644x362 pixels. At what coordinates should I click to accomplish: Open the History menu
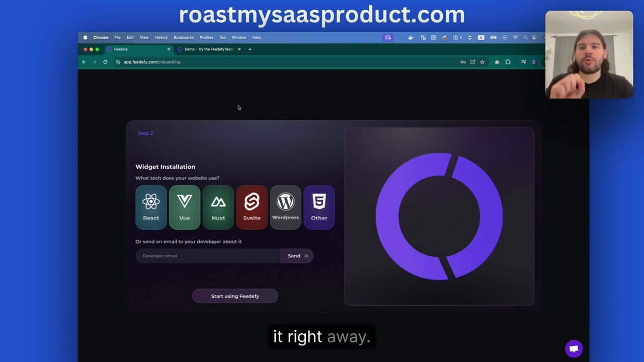coord(161,37)
